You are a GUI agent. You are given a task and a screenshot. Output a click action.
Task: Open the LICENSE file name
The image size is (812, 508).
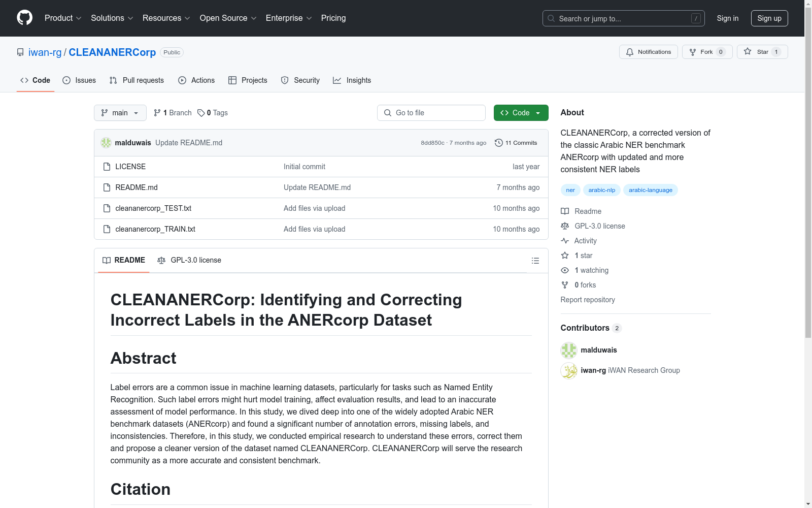click(x=130, y=167)
